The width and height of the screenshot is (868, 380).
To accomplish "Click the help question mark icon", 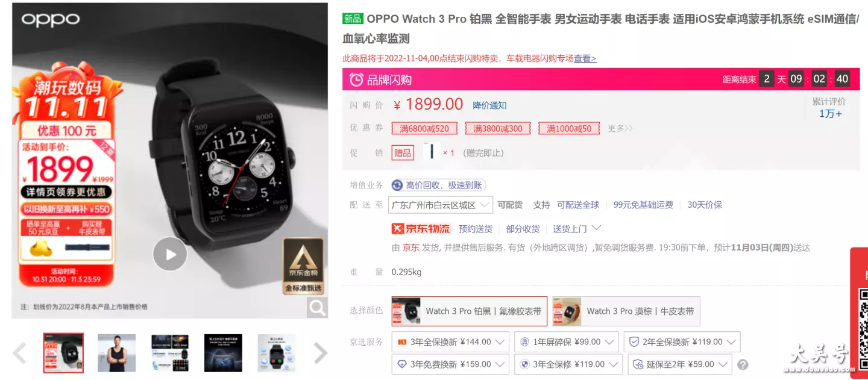I will [743, 364].
